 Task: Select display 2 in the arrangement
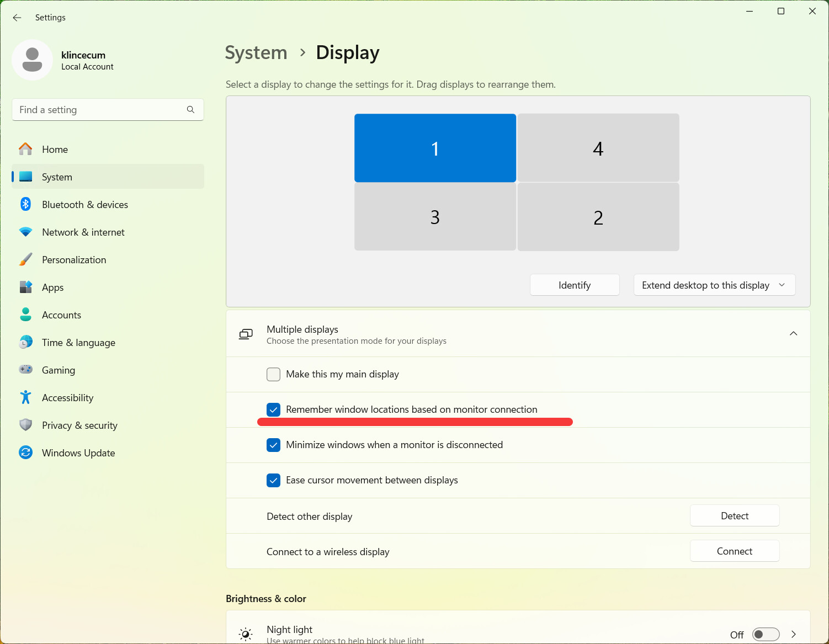point(598,217)
